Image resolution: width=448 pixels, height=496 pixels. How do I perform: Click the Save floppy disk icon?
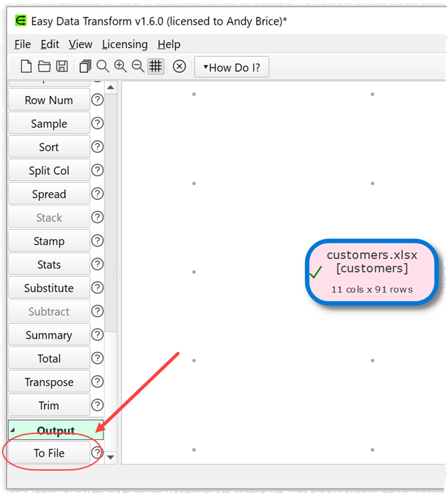point(61,67)
